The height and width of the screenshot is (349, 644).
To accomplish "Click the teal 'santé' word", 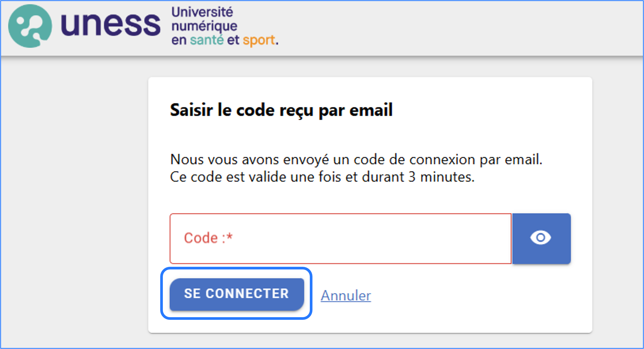I will 207,40.
